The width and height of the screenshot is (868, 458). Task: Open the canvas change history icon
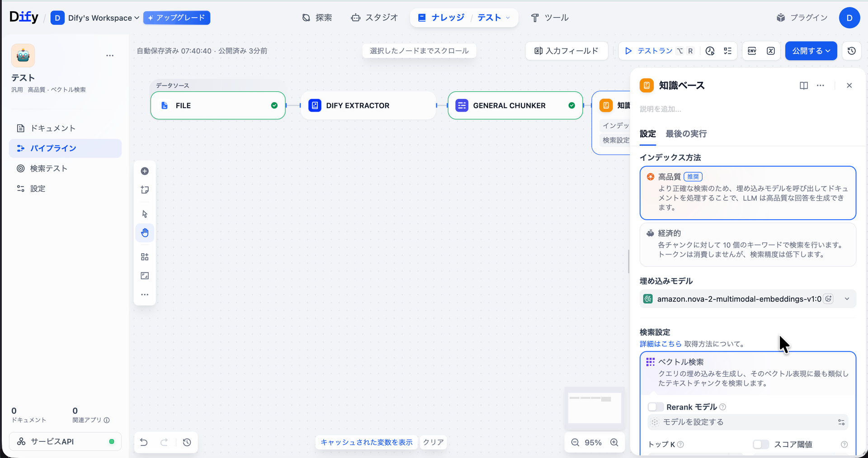187,442
